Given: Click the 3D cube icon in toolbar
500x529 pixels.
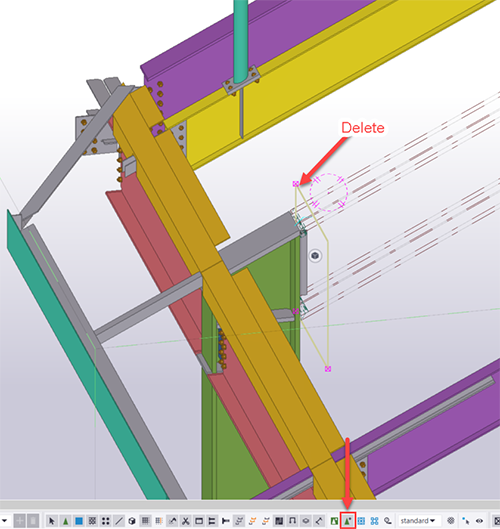Looking at the screenshot, I should pos(132,521).
